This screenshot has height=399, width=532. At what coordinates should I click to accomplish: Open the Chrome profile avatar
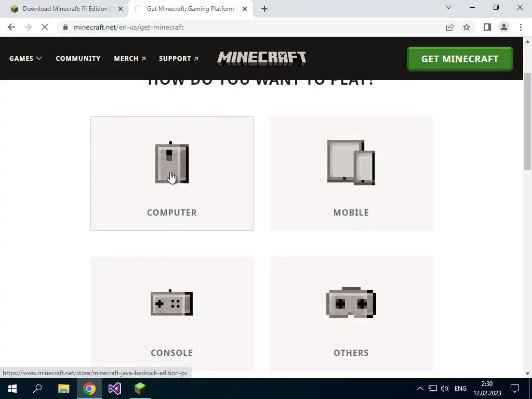(x=504, y=27)
